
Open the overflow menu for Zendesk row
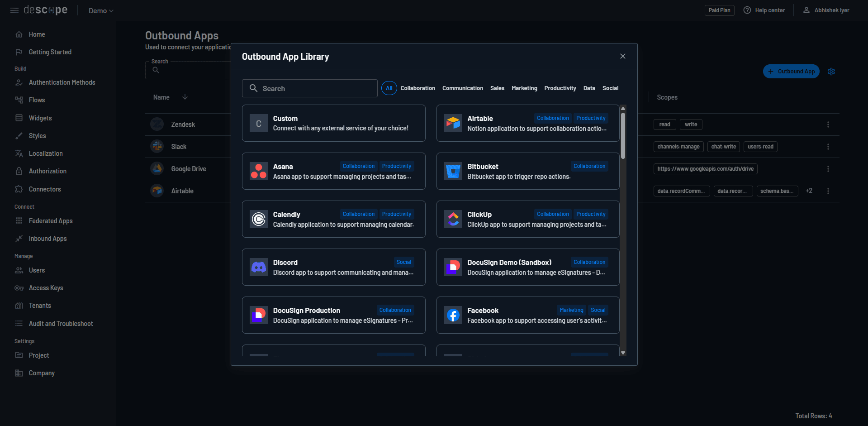point(828,124)
